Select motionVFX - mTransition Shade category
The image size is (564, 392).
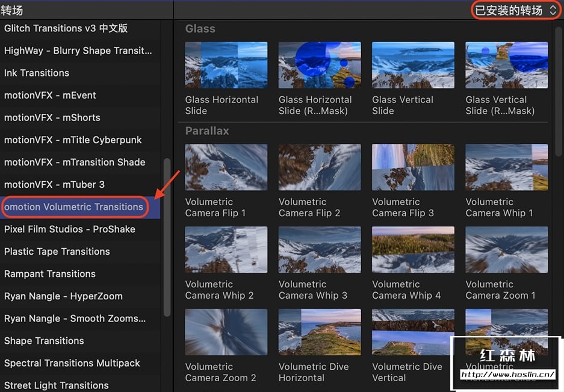[80, 163]
